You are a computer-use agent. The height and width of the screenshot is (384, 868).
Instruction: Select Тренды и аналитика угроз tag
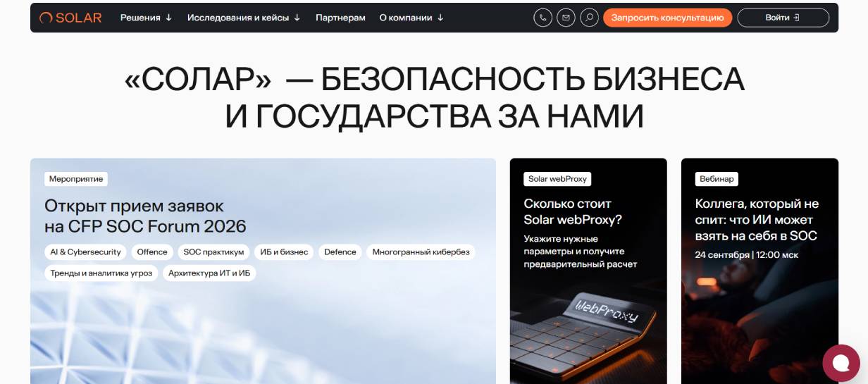click(101, 273)
